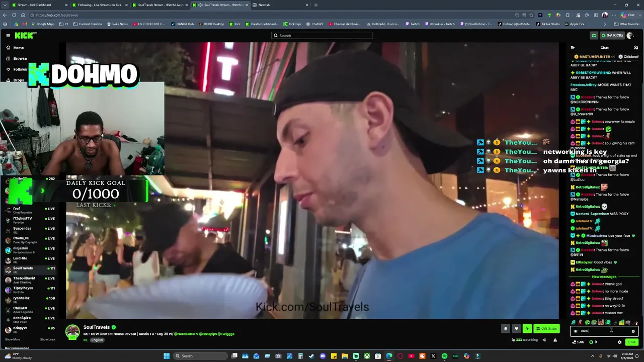Open the Creator Dashboard bookmark
This screenshot has width=644, height=362.
(x=262, y=24)
